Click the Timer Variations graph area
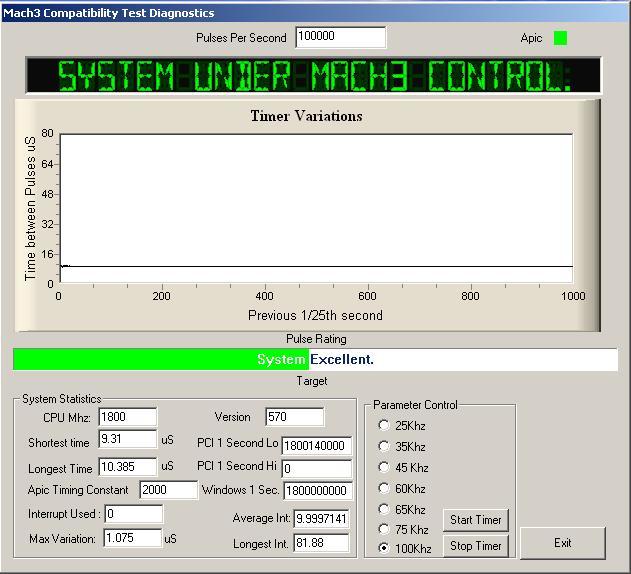631x574 pixels. pyautogui.click(x=315, y=207)
